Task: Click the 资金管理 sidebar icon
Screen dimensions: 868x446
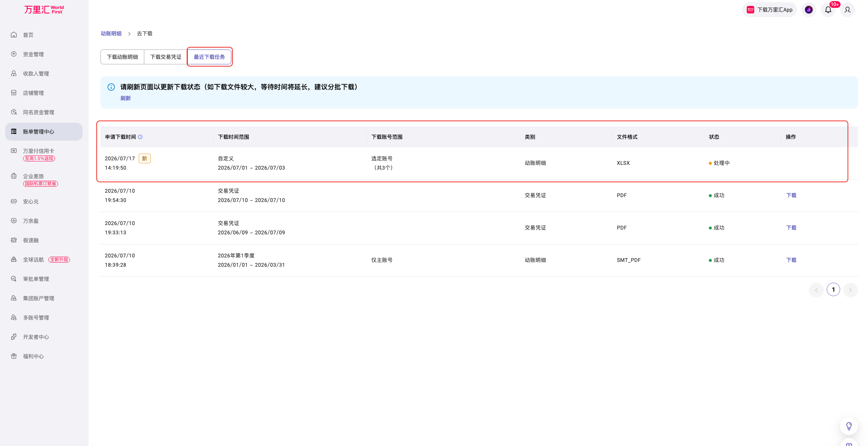Action: coord(14,54)
